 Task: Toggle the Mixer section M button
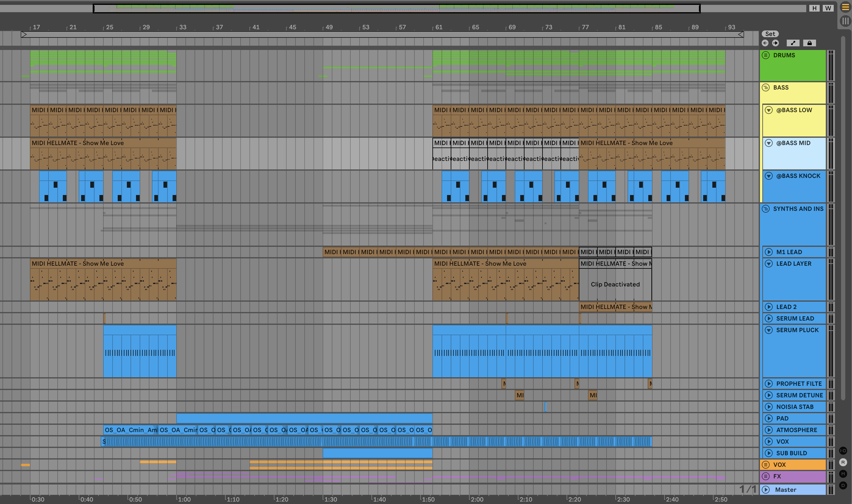pyautogui.click(x=843, y=474)
